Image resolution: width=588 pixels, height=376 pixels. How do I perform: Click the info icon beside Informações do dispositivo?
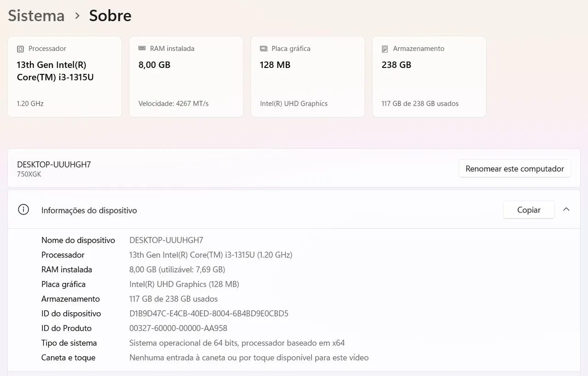(23, 210)
